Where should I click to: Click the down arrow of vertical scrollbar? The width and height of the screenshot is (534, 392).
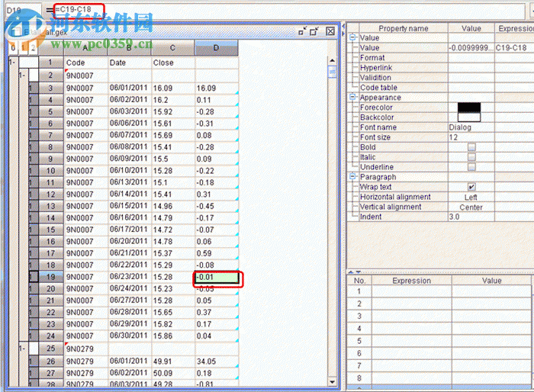(332, 382)
